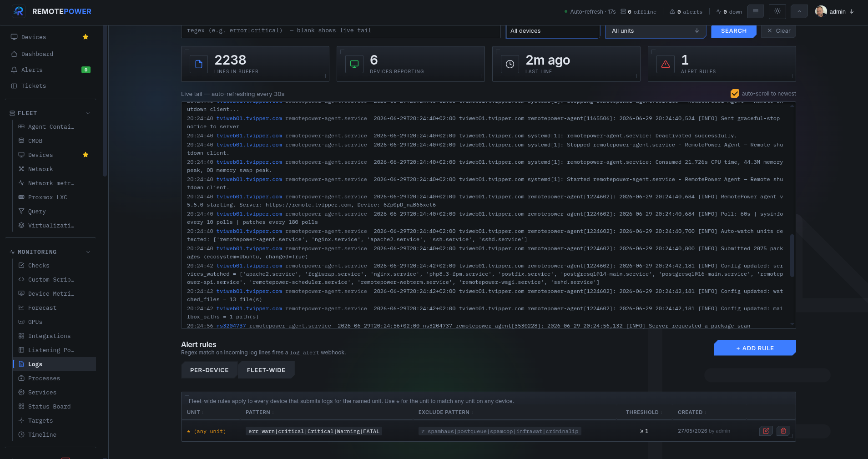Edit the fleet-wide alert rule

pos(766,431)
